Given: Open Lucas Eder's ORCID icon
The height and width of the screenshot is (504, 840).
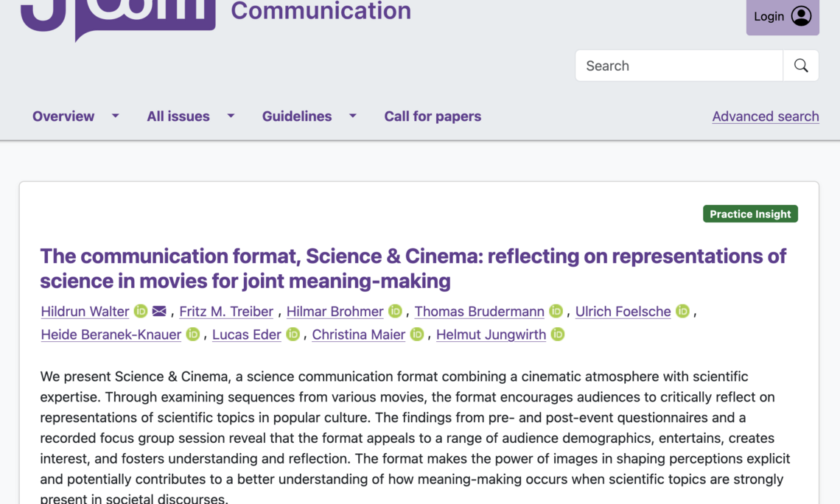Looking at the screenshot, I should point(293,335).
